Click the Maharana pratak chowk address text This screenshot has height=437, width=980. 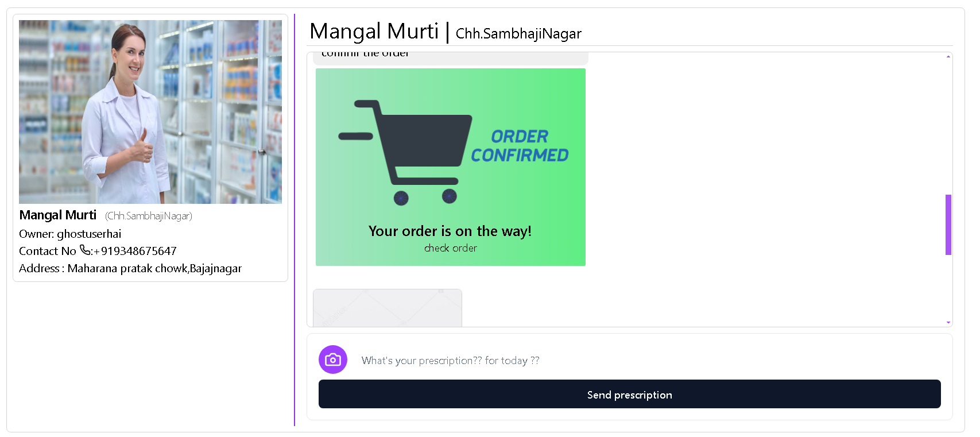[x=154, y=268]
